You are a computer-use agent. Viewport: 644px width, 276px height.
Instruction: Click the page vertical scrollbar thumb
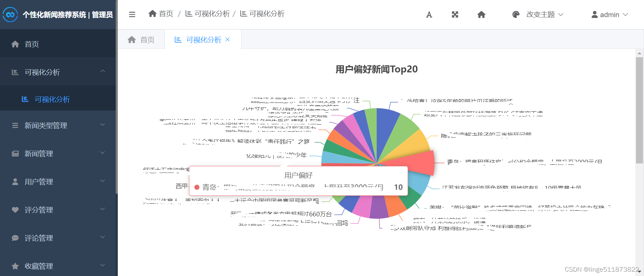click(639, 110)
